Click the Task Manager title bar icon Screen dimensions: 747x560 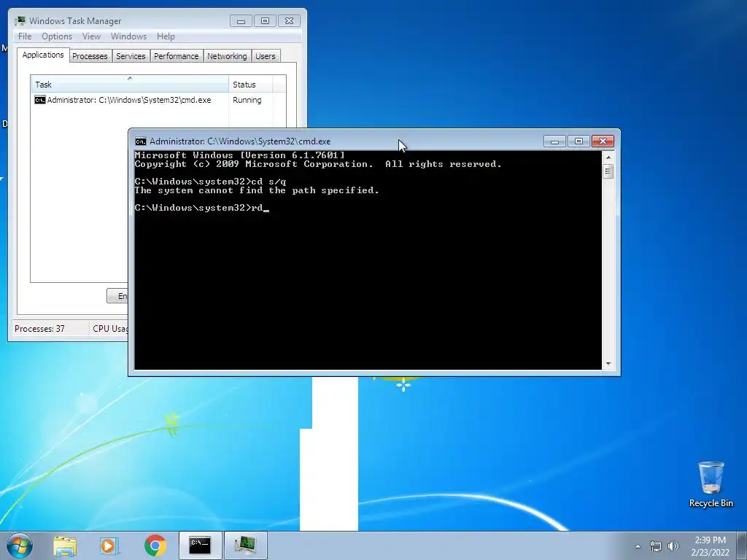20,21
